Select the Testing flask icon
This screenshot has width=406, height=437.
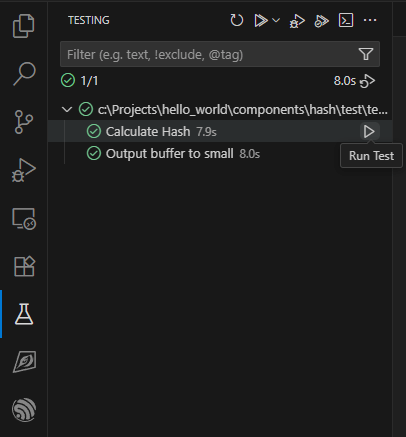click(24, 314)
